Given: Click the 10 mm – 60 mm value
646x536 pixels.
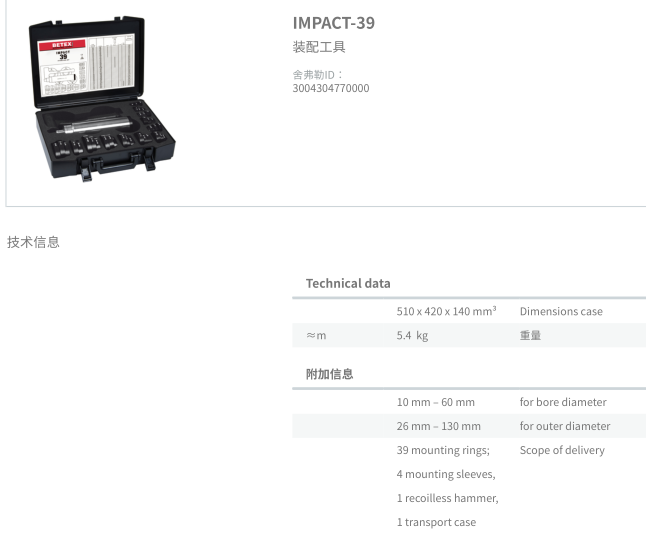Looking at the screenshot, I should (x=435, y=402).
